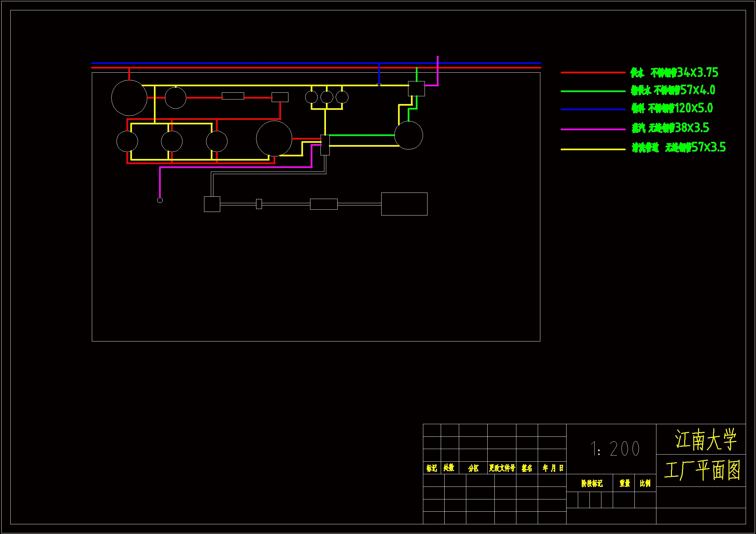Select the largest circle at top-left of plan
The height and width of the screenshot is (534, 756).
coord(129,98)
